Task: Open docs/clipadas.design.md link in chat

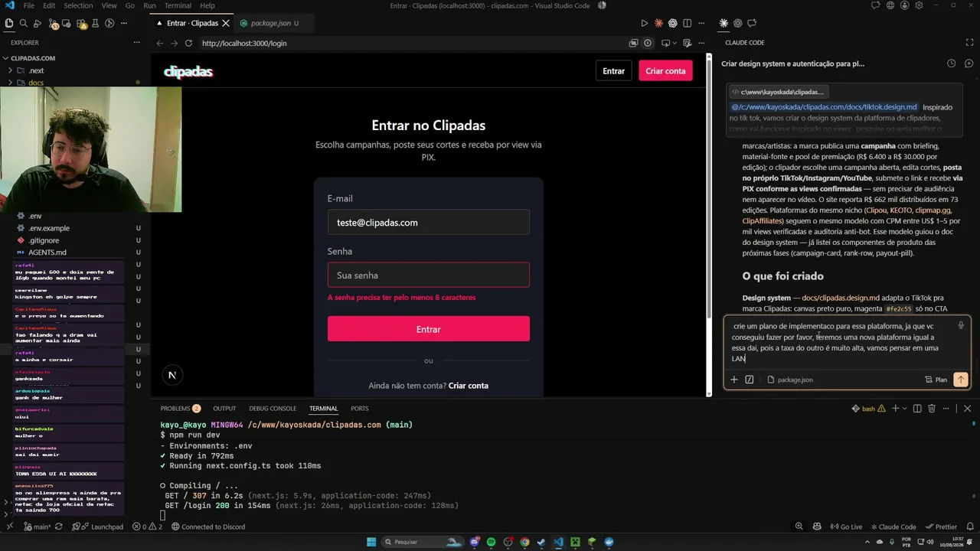Action: click(841, 298)
